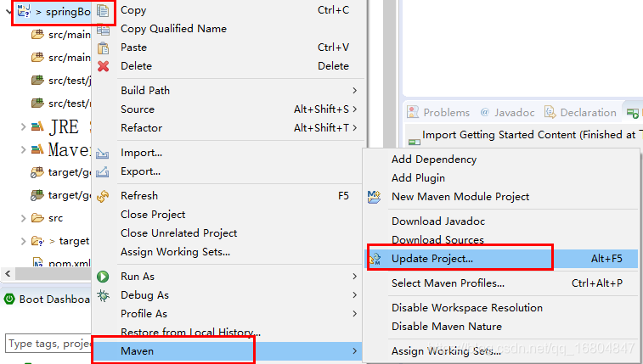Collapse the springBoot project node
The height and width of the screenshot is (364, 643).
(x=9, y=11)
